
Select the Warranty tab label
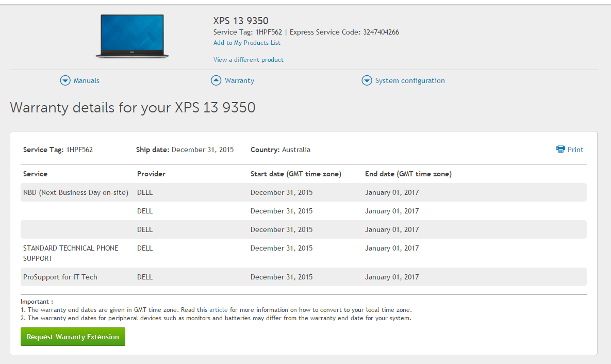click(239, 80)
